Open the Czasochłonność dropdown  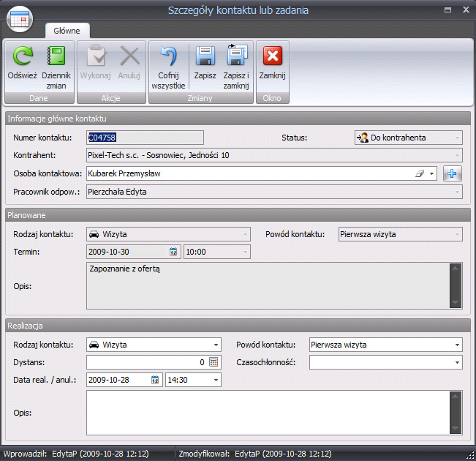(457, 362)
